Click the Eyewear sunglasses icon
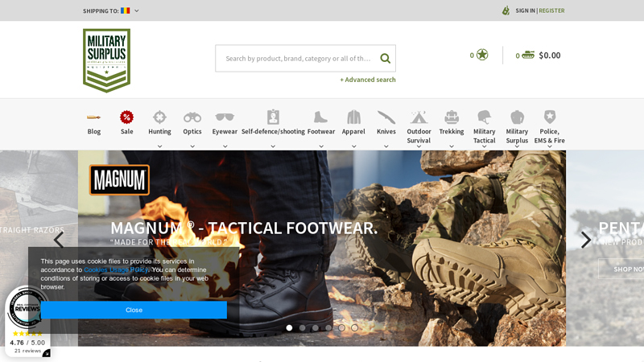 pos(225,117)
